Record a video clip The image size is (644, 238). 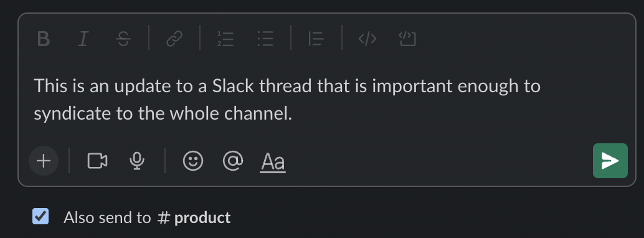(97, 161)
